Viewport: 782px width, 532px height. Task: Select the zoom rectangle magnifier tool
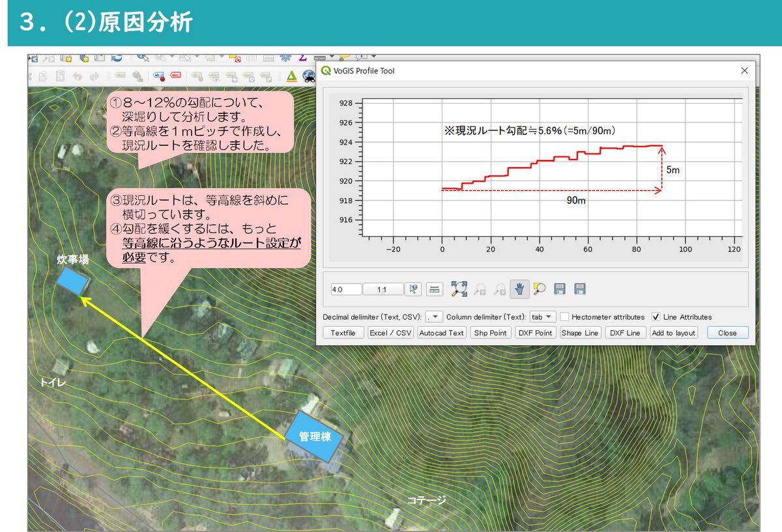click(539, 289)
